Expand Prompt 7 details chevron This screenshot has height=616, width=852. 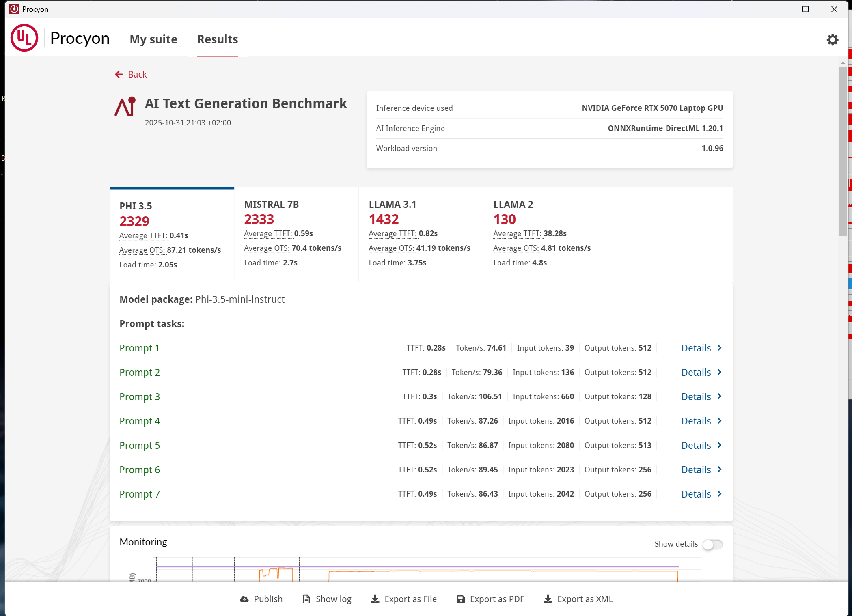(719, 494)
